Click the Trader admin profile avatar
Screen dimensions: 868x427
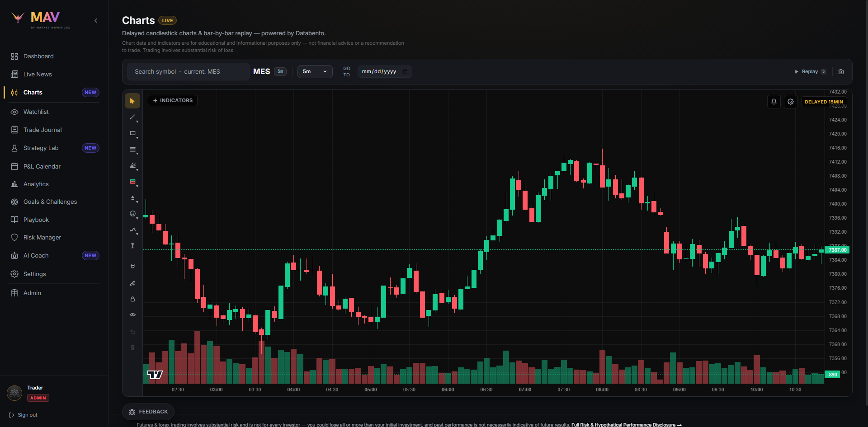(14, 393)
